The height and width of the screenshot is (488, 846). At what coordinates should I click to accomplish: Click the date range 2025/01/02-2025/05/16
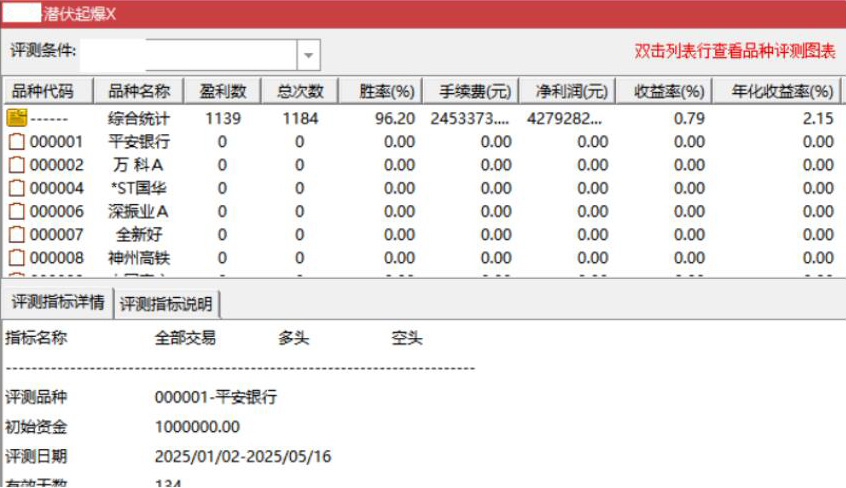(x=243, y=457)
